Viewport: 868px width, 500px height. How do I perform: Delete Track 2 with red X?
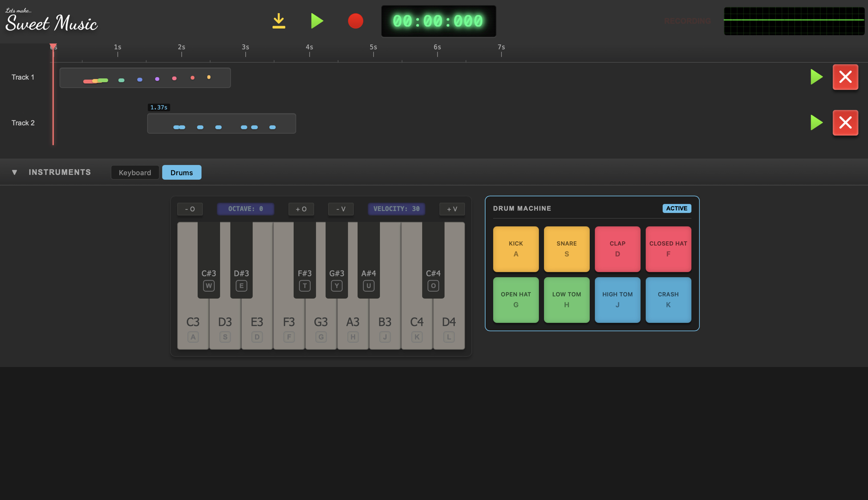[845, 123]
